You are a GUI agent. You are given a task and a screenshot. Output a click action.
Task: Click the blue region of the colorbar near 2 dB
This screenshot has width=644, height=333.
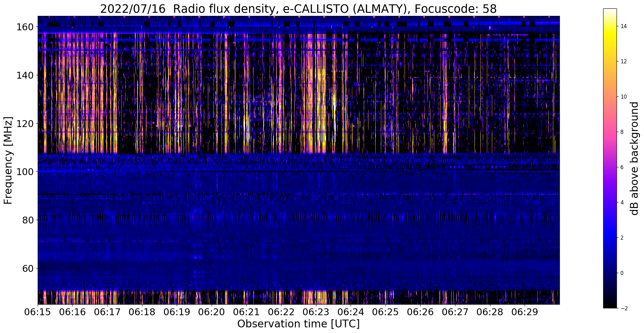(x=610, y=238)
